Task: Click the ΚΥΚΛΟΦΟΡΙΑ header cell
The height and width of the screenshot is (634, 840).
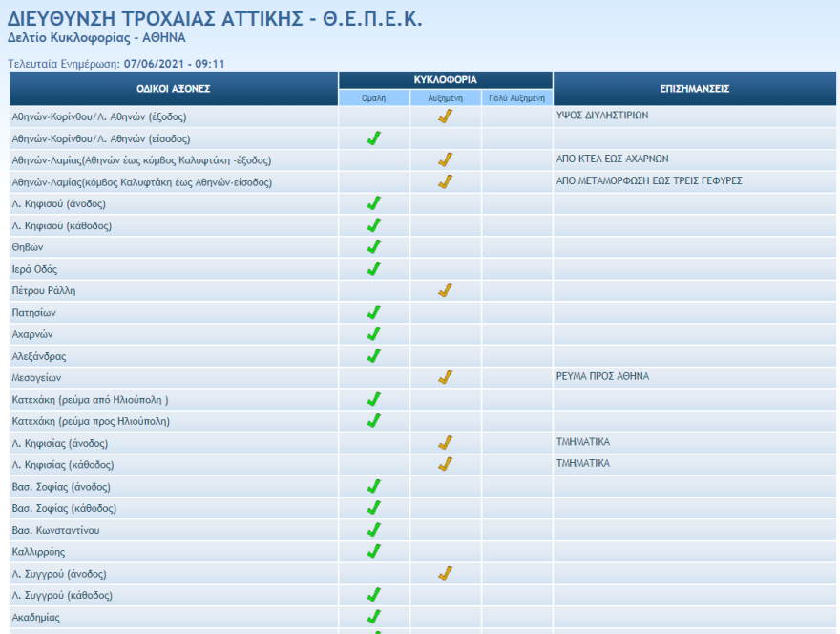Action: pos(445,80)
